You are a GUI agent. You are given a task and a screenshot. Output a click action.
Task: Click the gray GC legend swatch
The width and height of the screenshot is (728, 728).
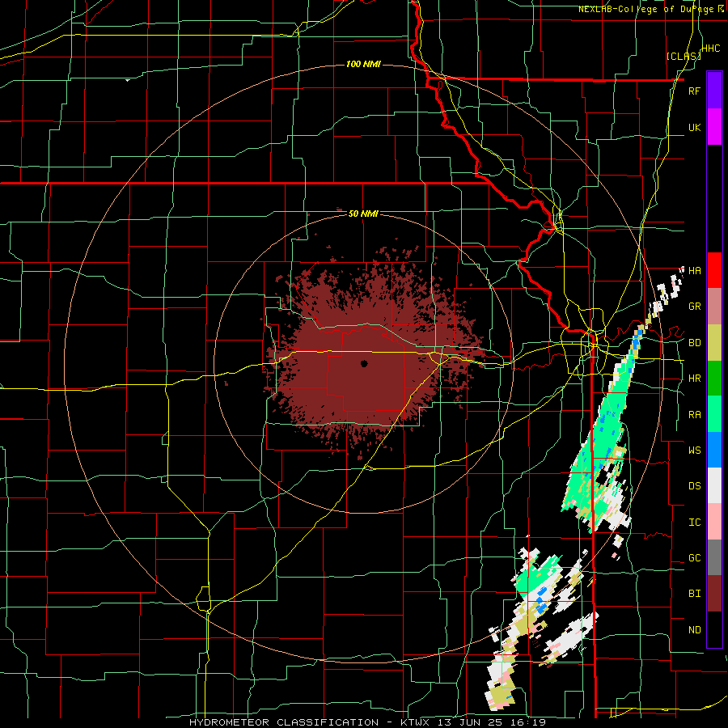714,557
